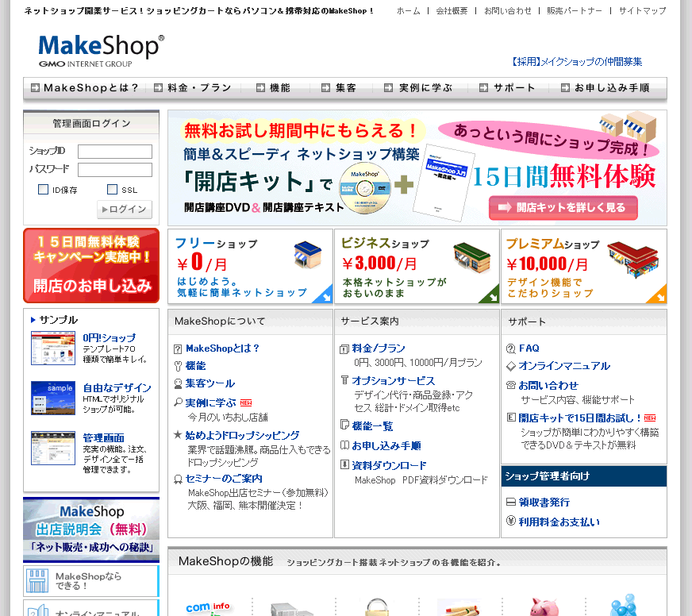Click the 0円ショップ sample thumbnail

(x=53, y=348)
